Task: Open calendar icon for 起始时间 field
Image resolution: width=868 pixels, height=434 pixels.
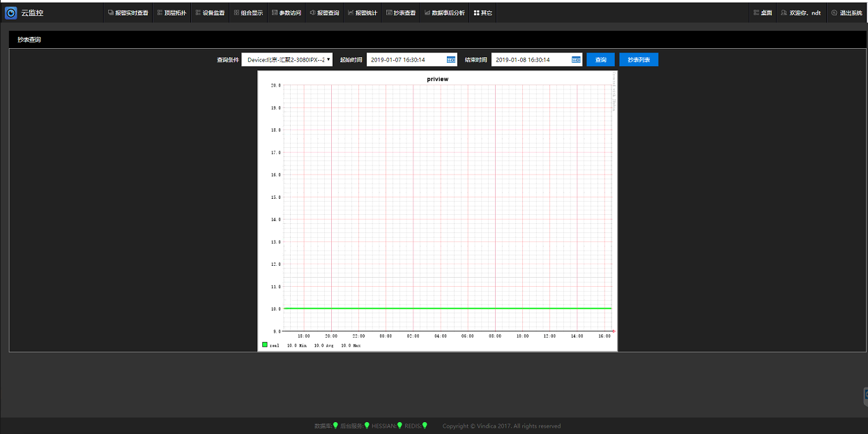Action: click(450, 60)
